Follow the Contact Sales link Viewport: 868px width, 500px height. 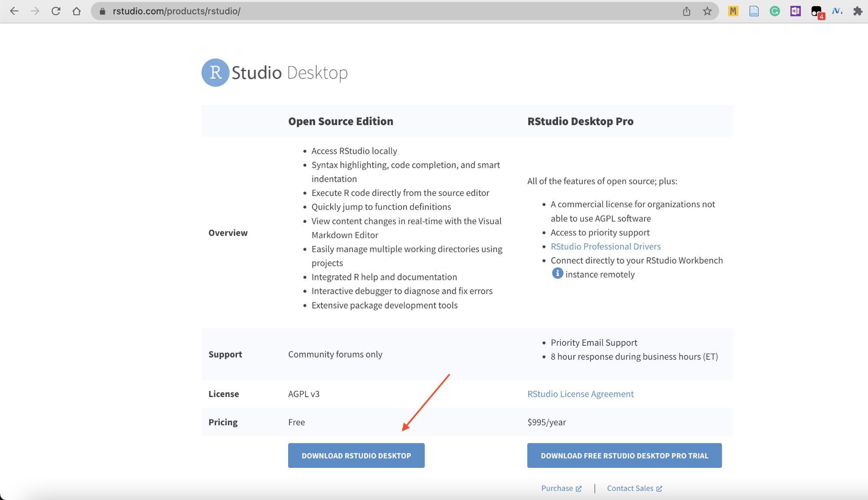point(635,488)
